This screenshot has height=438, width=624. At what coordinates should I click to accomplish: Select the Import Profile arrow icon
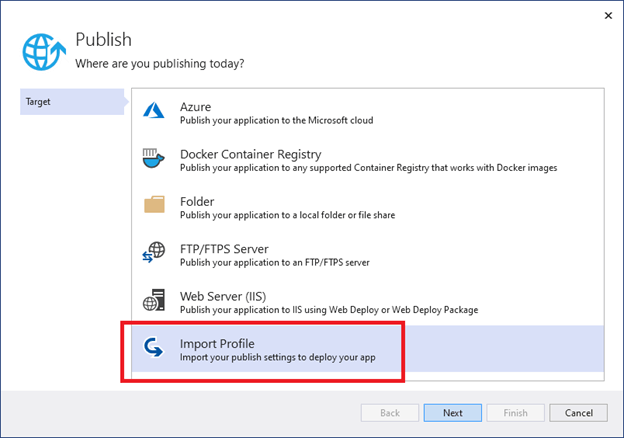click(154, 349)
